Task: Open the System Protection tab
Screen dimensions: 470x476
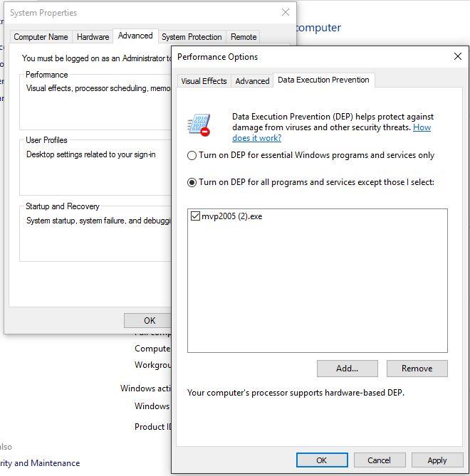Action: tap(192, 37)
